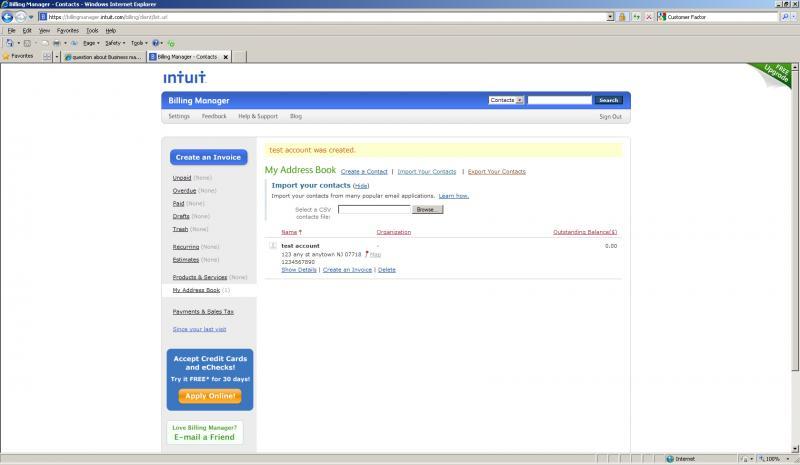The height and width of the screenshot is (465, 800).
Task: Click the search provider icon beside Customer Factor
Action: click(x=662, y=17)
